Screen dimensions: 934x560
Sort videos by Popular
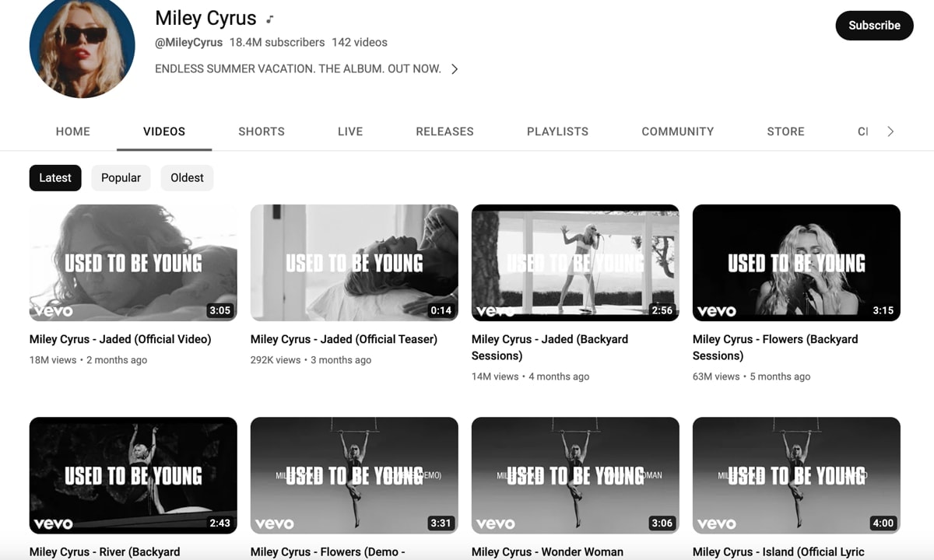tap(121, 178)
